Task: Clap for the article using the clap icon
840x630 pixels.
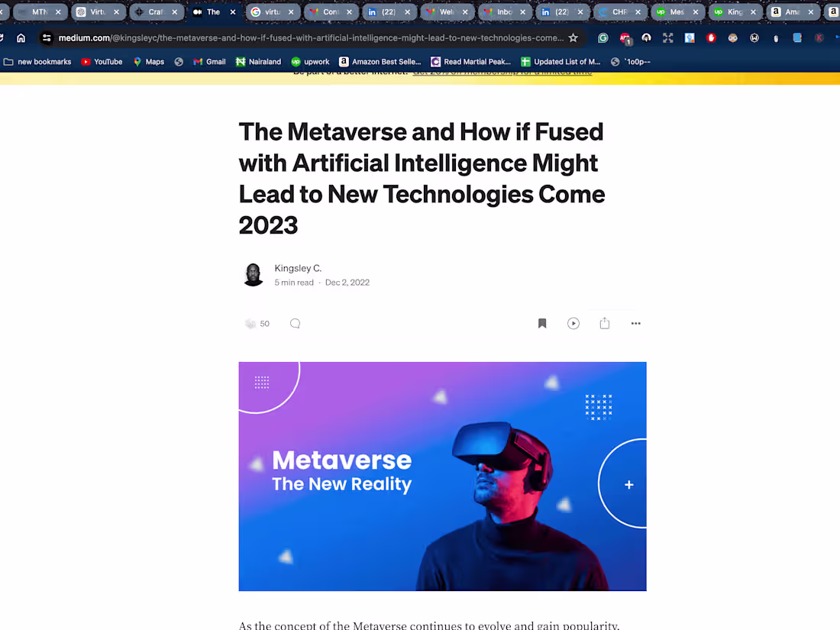Action: click(252, 323)
